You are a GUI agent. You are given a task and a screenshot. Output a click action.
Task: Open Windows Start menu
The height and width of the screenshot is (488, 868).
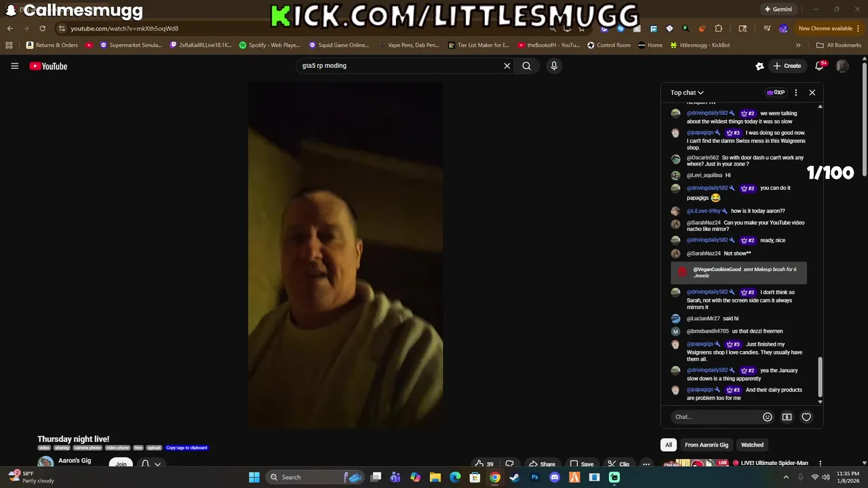click(x=254, y=477)
